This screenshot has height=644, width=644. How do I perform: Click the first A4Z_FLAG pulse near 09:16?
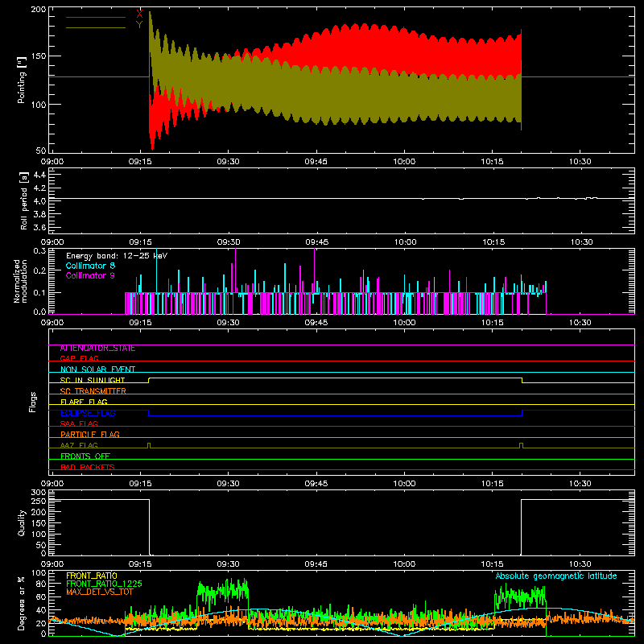point(149,445)
